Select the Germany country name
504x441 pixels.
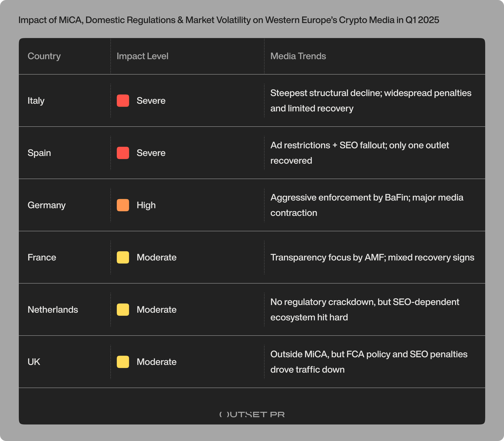tap(47, 205)
